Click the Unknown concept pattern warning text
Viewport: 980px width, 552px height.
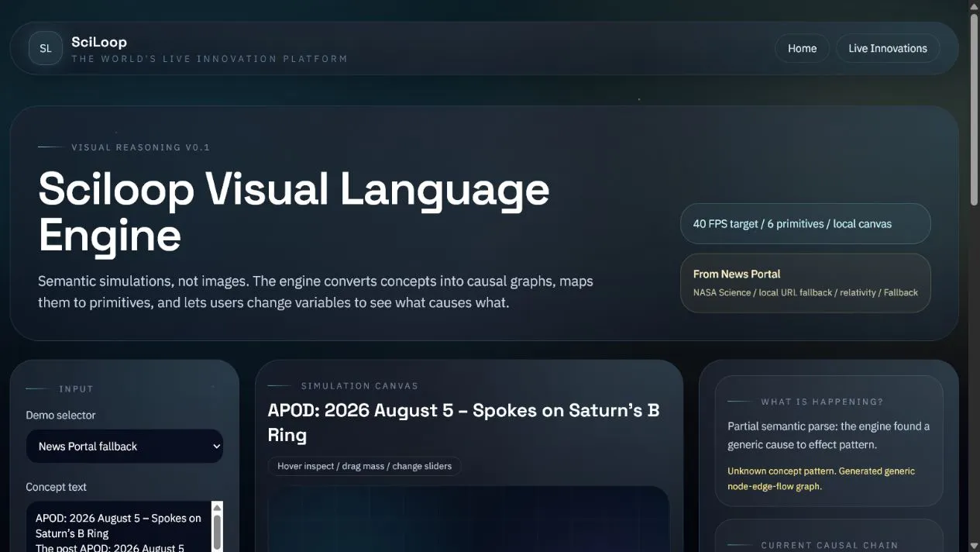pyautogui.click(x=821, y=478)
